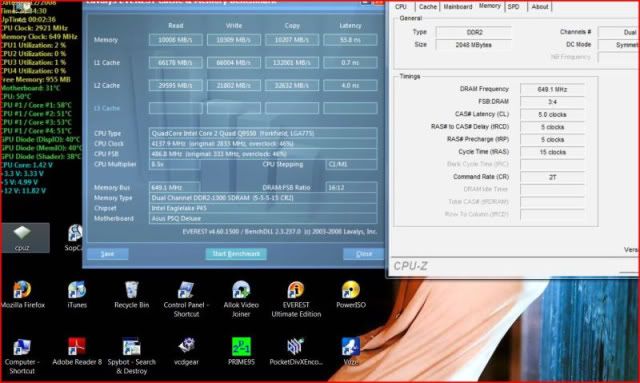Click the Command Rate 2T value

pos(552,177)
